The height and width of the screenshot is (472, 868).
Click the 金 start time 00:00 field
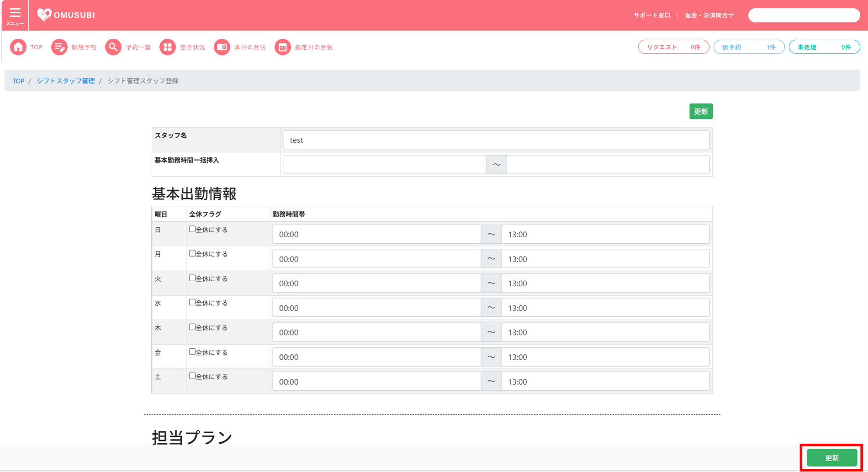click(376, 357)
